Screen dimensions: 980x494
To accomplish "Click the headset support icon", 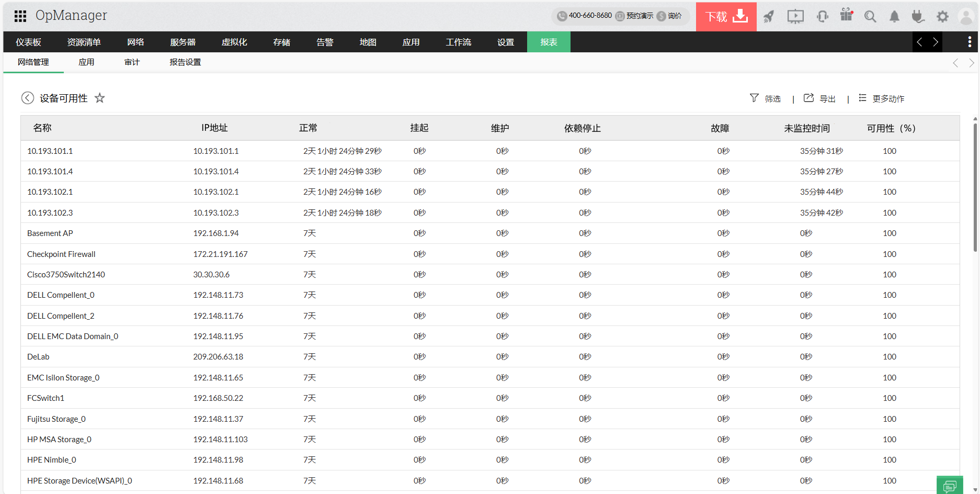I will (822, 17).
